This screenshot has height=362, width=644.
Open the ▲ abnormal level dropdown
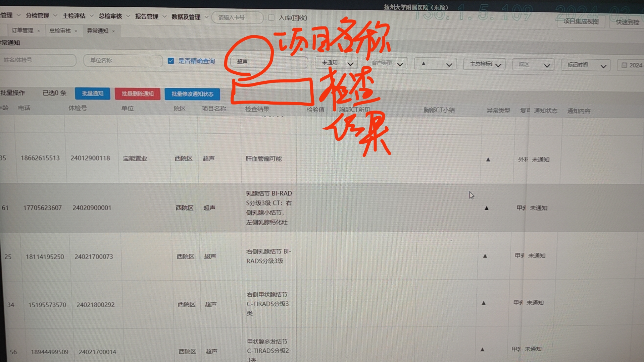tap(435, 64)
